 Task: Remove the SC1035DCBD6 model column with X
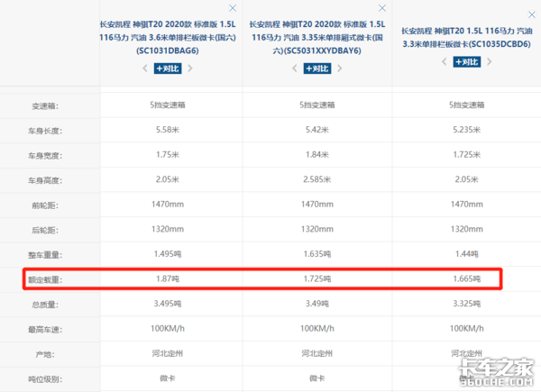(x=532, y=14)
